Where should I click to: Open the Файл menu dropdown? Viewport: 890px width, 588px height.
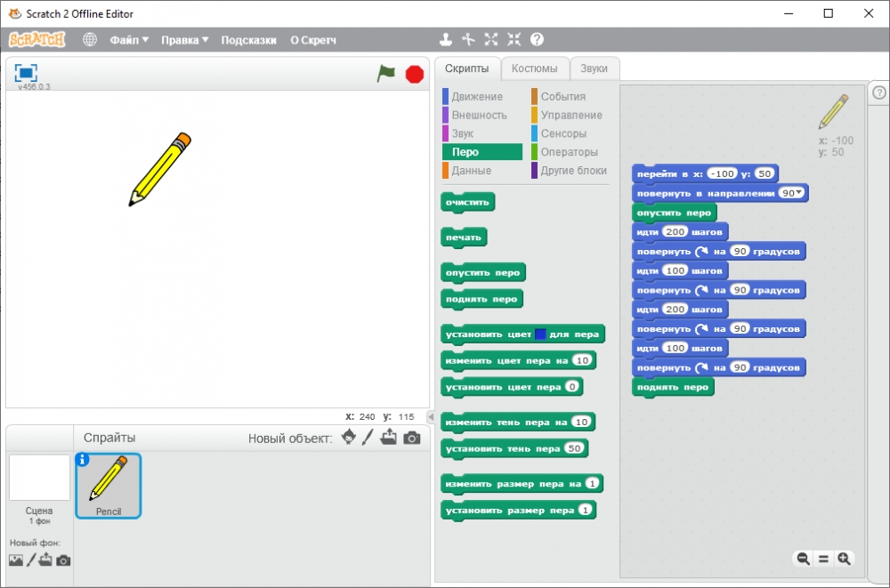point(129,40)
